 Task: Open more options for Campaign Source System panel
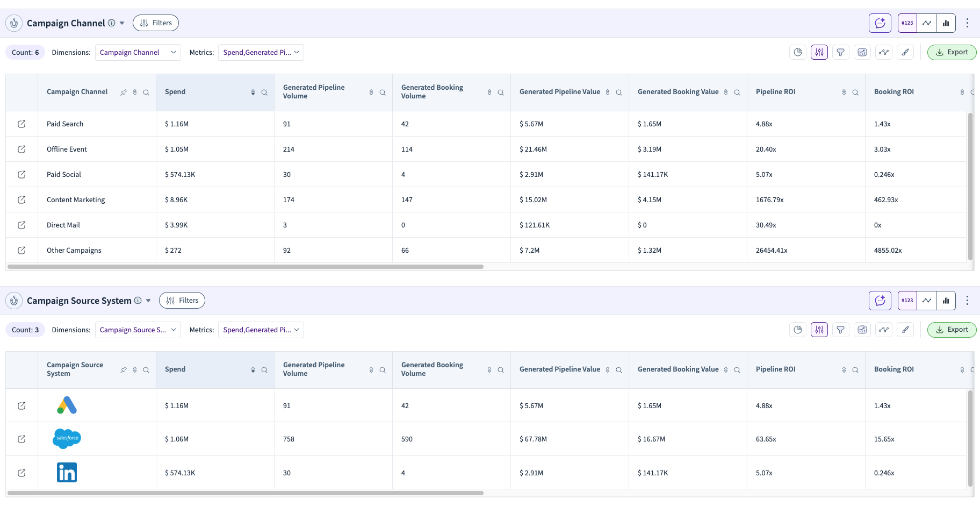pyautogui.click(x=967, y=301)
